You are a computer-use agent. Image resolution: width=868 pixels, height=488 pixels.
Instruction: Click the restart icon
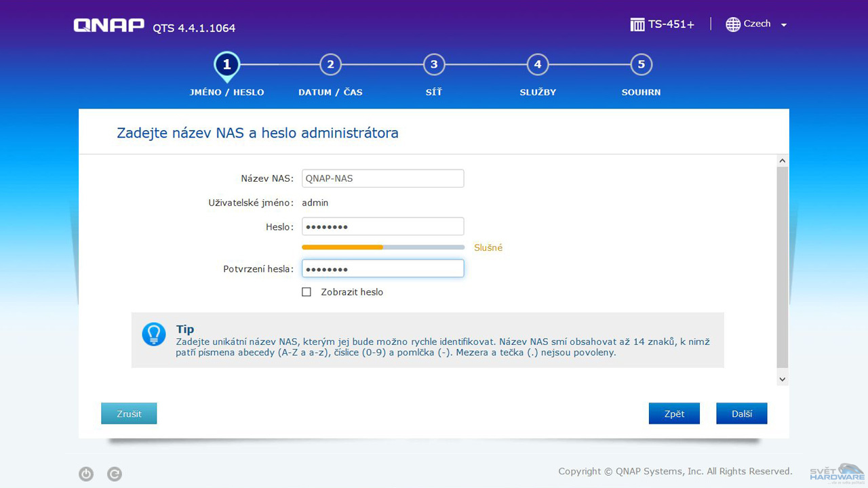click(x=115, y=474)
